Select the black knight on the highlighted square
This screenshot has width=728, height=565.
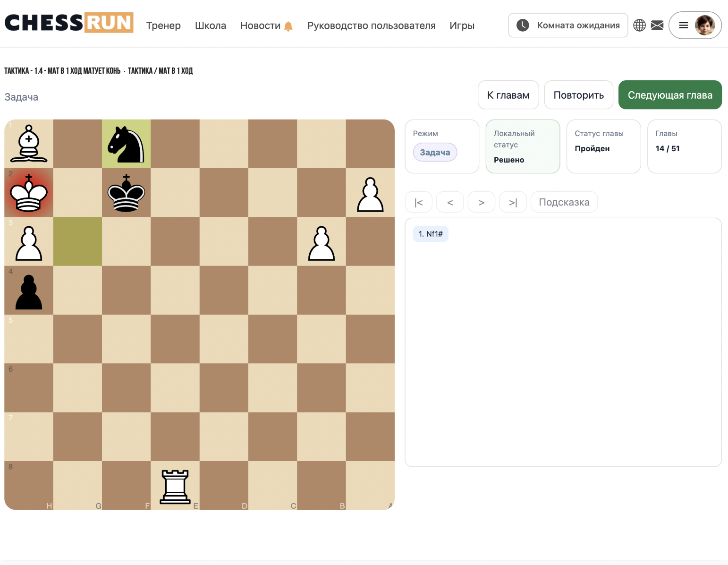pos(126,144)
